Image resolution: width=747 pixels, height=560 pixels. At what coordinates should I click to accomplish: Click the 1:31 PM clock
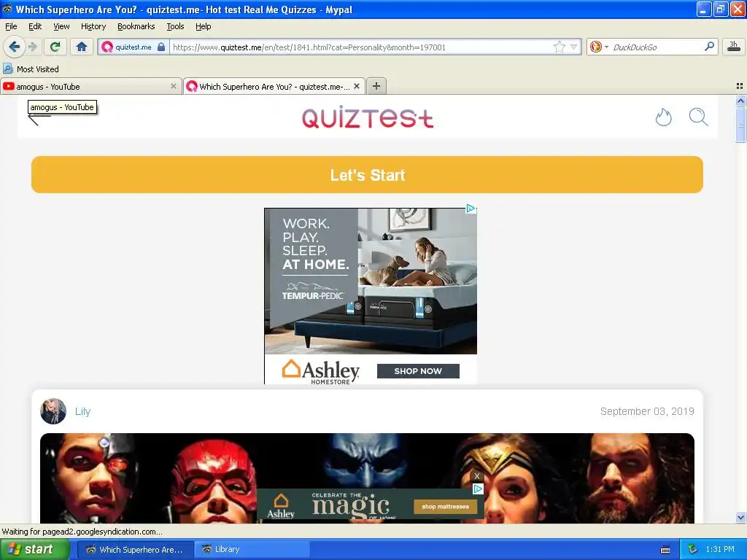point(720,550)
